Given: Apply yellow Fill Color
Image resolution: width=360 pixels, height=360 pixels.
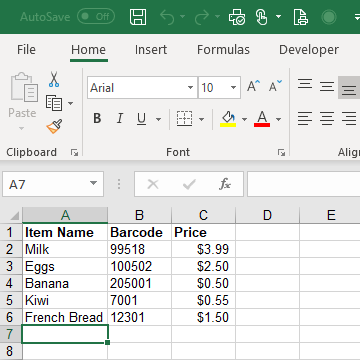Looking at the screenshot, I should point(228,119).
